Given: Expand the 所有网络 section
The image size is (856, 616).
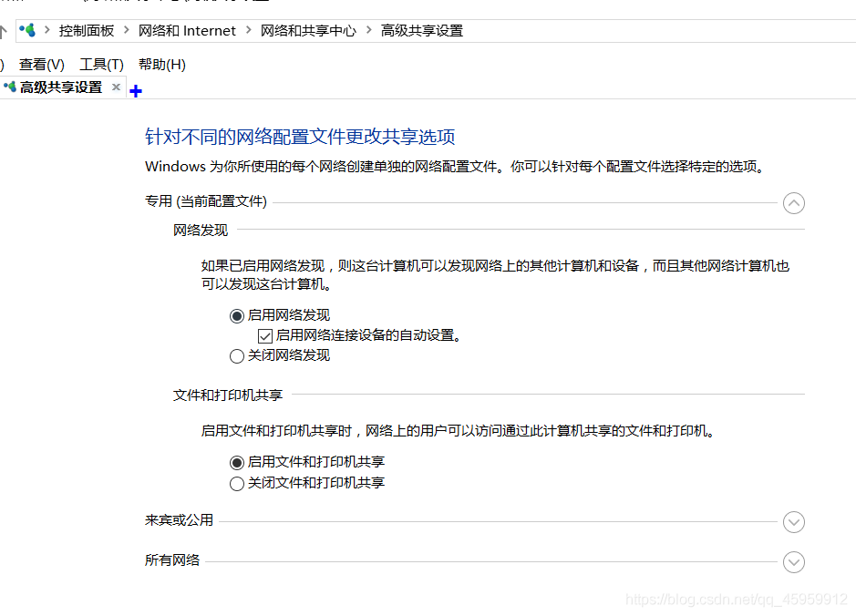Looking at the screenshot, I should [793, 562].
